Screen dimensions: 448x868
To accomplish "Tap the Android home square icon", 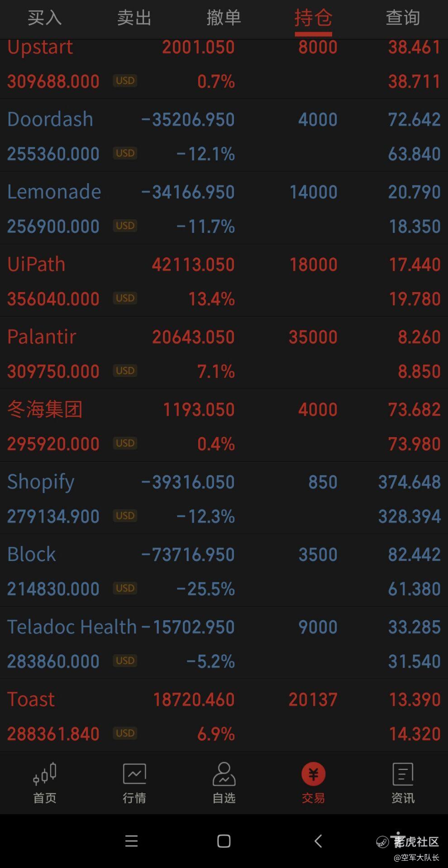I will click(x=224, y=841).
